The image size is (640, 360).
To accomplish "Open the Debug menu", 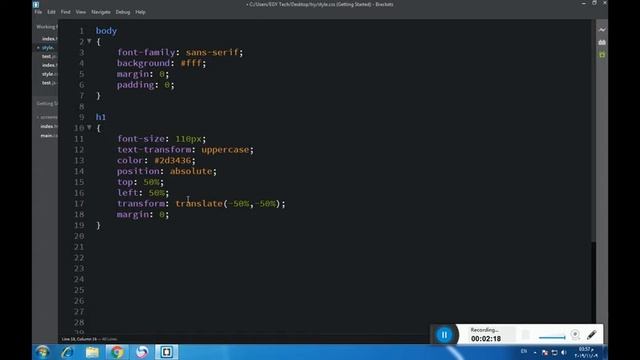I will coord(122,12).
